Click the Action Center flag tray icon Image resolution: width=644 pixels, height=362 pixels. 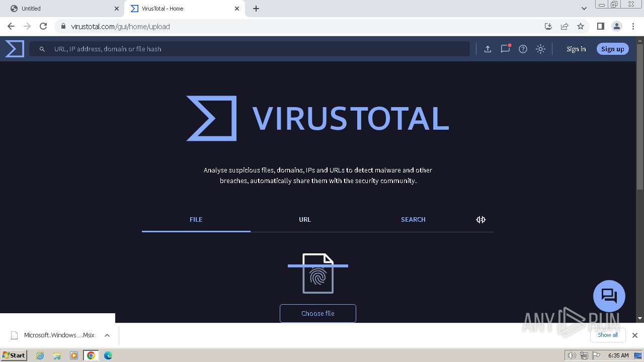596,355
